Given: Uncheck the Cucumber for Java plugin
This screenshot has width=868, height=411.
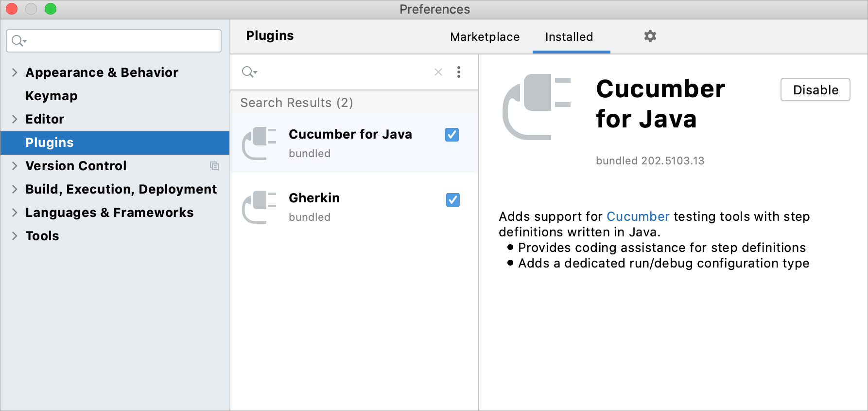Looking at the screenshot, I should click(x=451, y=135).
